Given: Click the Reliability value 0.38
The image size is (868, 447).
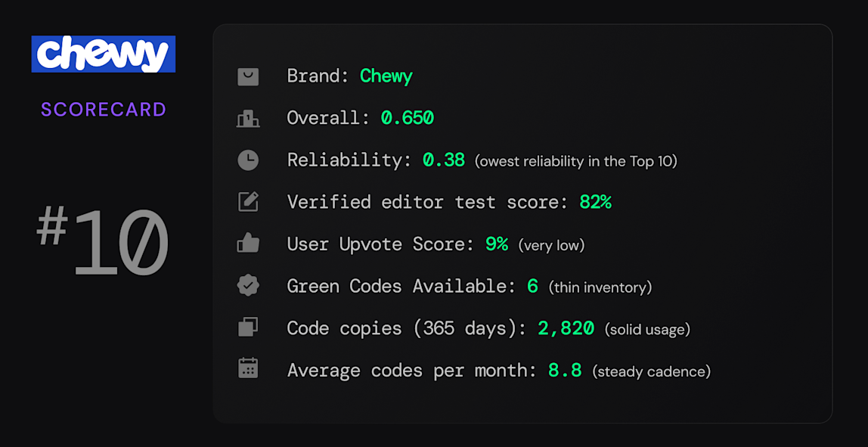Looking at the screenshot, I should [444, 160].
